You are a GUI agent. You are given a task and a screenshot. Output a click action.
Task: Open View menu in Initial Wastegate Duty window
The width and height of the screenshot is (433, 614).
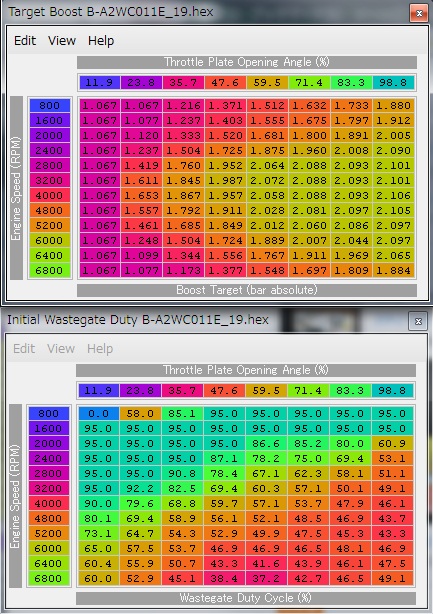coord(61,348)
